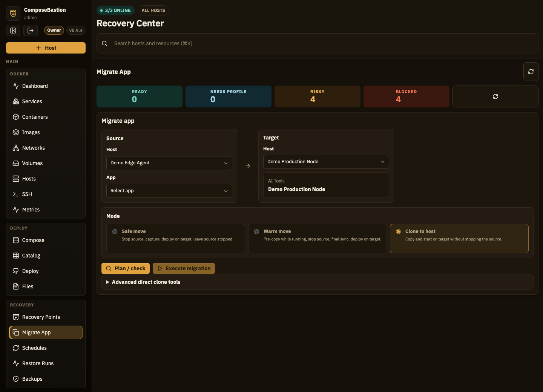Click the Recovery Center heading

pos(130,23)
